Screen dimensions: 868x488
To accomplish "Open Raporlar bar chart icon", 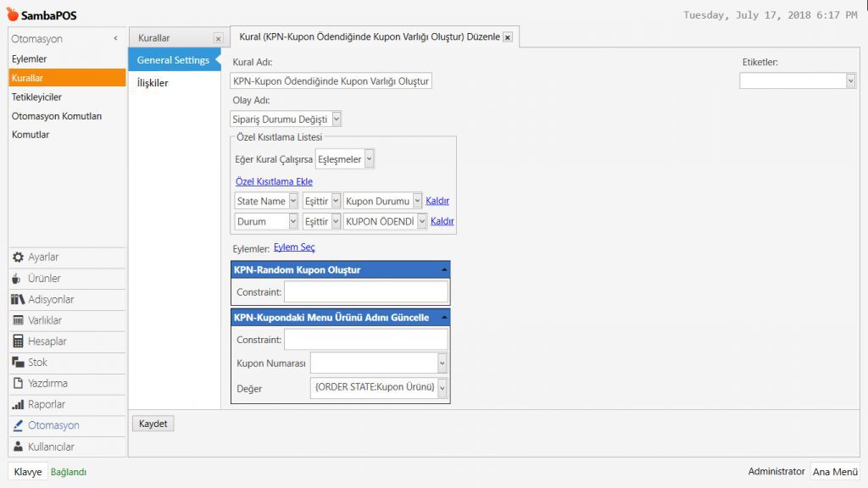I will click(x=18, y=405).
